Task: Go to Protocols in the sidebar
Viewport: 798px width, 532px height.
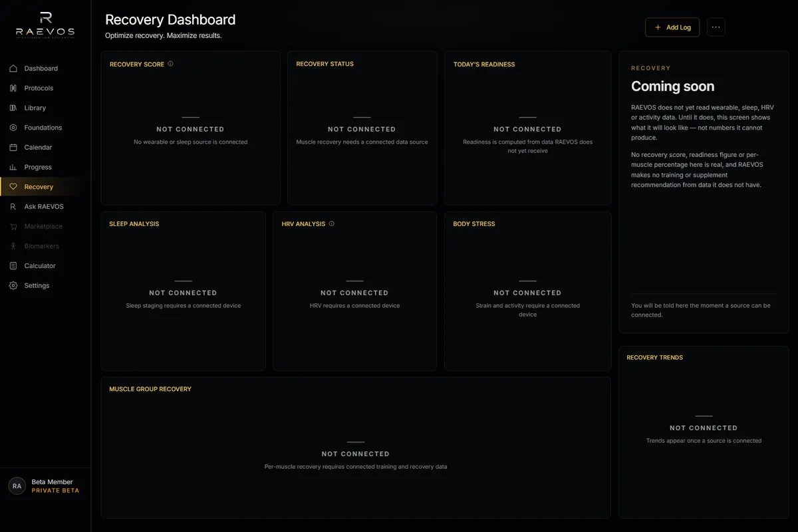Action: tap(45, 88)
